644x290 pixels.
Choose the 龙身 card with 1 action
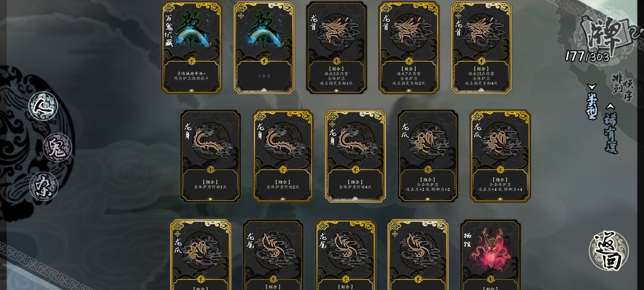210,156
